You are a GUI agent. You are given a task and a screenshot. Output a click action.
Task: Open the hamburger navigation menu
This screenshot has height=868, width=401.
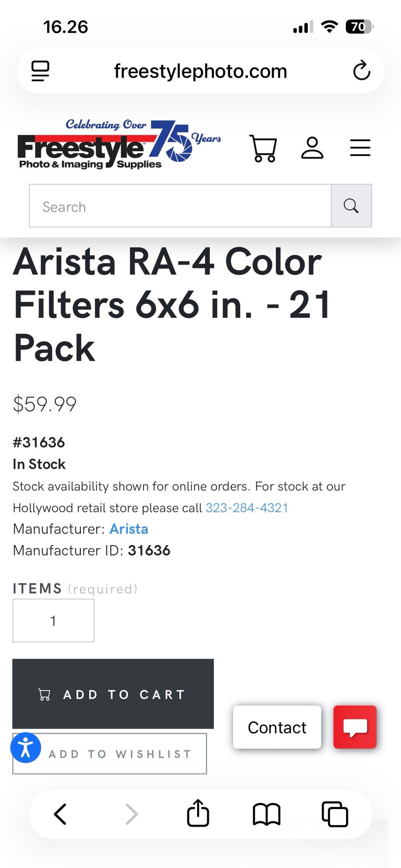point(360,148)
